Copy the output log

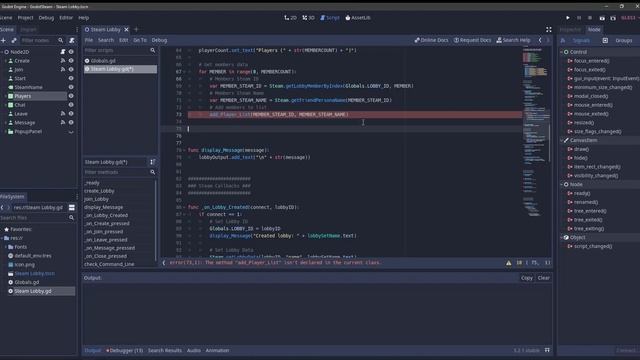click(527, 278)
